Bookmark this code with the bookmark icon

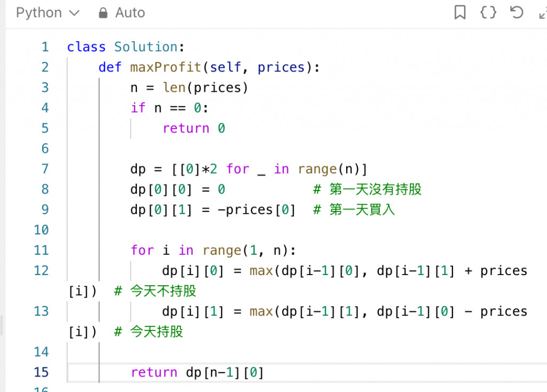click(460, 12)
